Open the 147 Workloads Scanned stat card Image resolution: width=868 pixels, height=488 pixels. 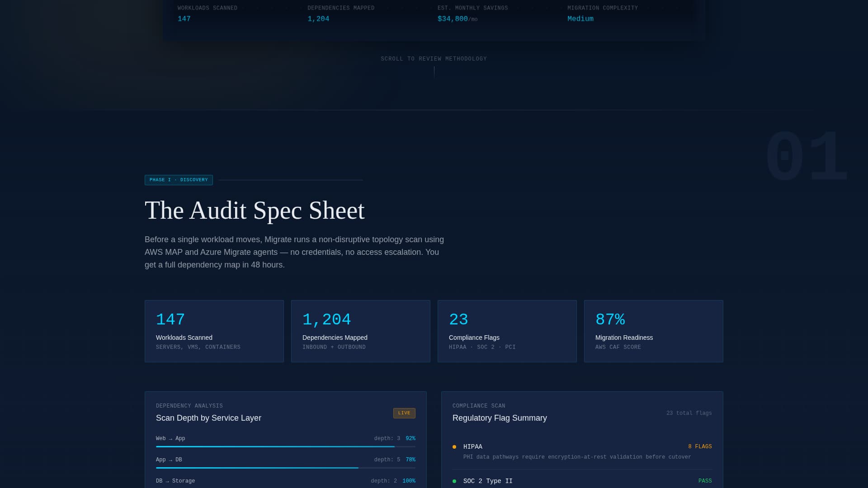(214, 331)
